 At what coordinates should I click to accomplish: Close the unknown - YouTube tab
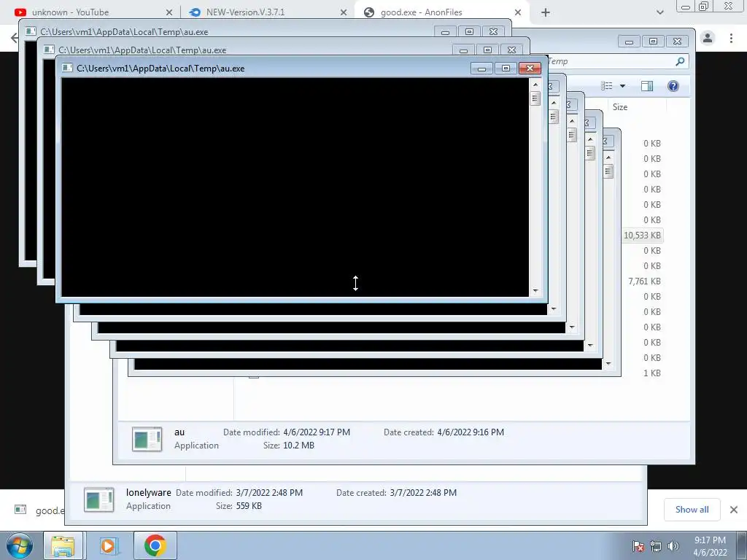click(x=169, y=12)
